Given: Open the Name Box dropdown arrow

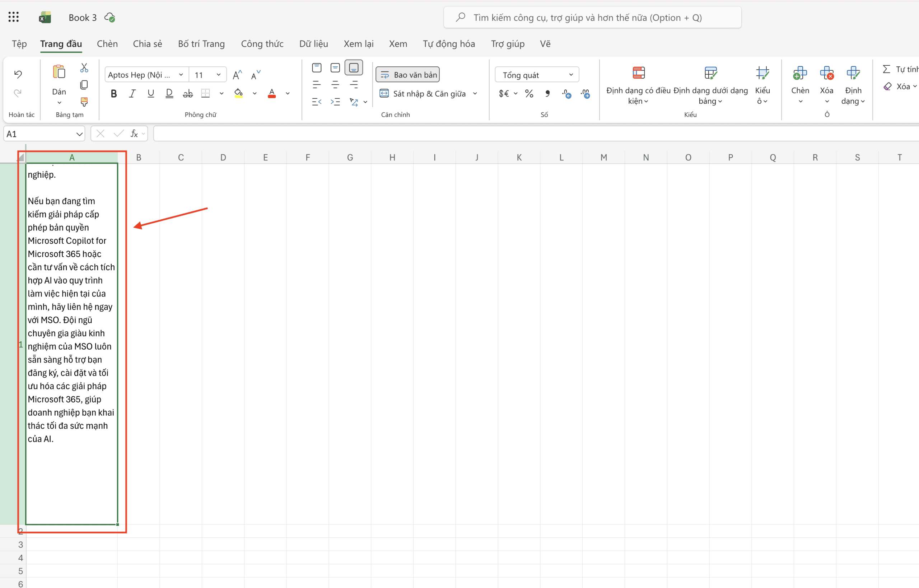Looking at the screenshot, I should pyautogui.click(x=79, y=134).
